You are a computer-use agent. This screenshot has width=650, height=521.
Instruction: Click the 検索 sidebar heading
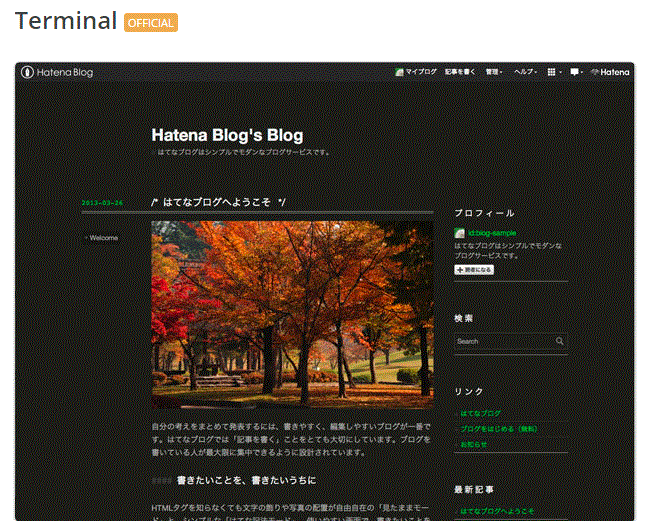[x=463, y=318]
